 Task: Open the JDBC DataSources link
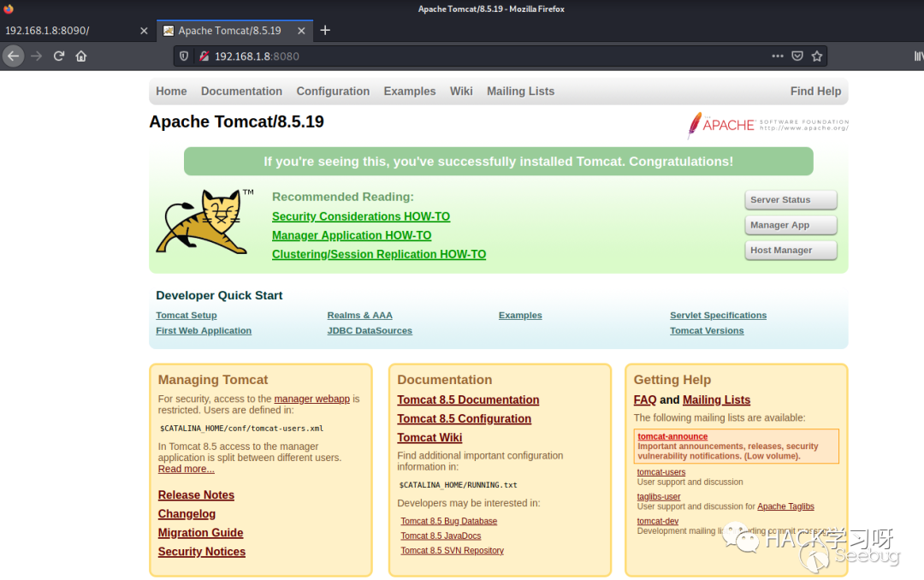(x=370, y=331)
